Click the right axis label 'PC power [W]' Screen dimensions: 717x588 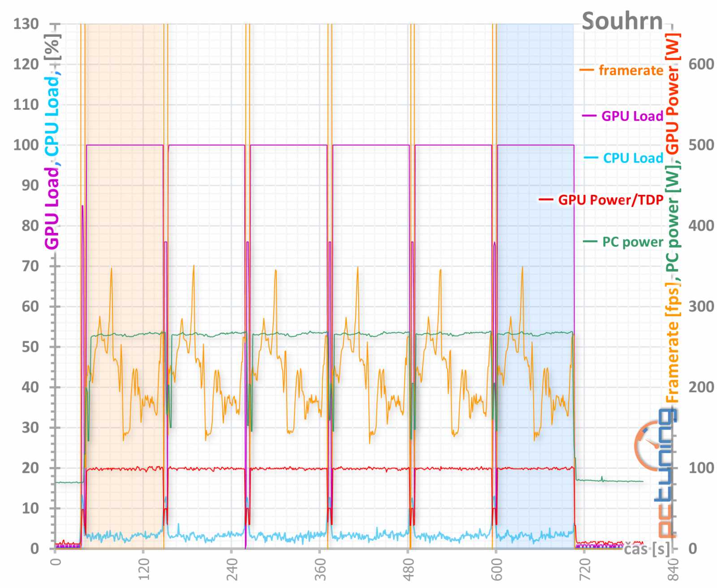(673, 218)
